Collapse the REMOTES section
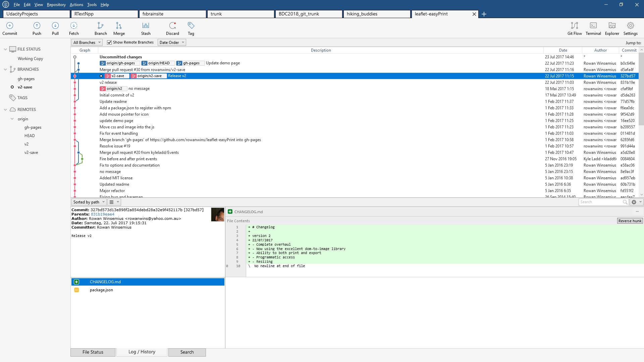This screenshot has height=362, width=644. tap(5, 109)
